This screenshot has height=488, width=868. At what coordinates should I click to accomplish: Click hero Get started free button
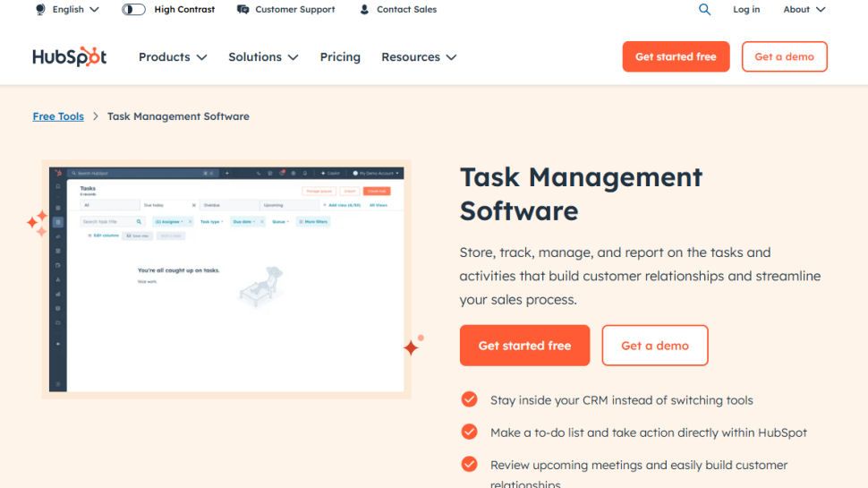click(524, 346)
